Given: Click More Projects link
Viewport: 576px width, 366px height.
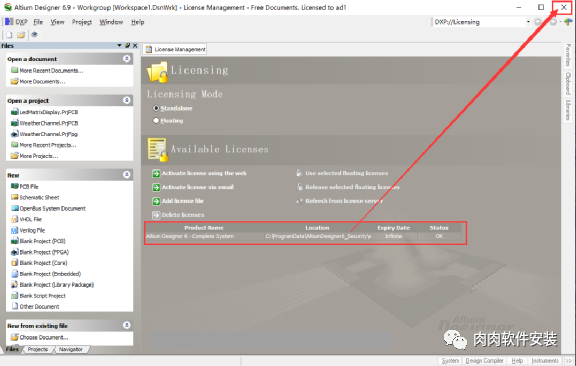Looking at the screenshot, I should 35,156.
